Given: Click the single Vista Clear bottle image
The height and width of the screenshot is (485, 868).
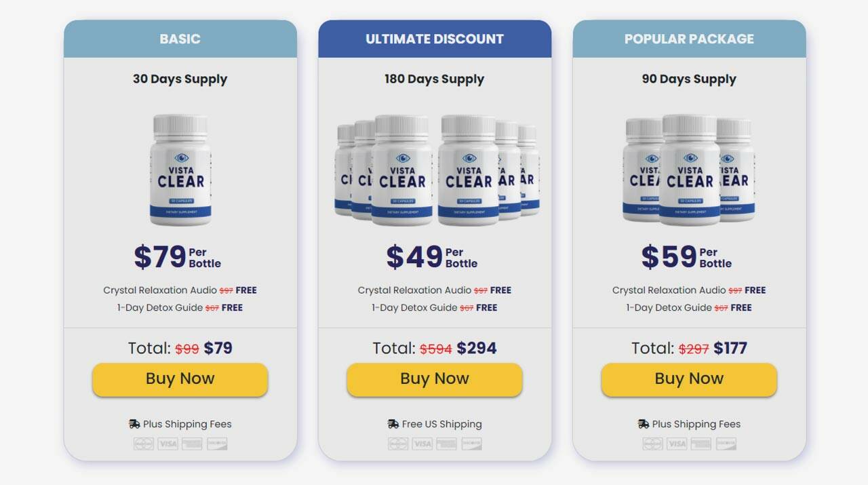Looking at the screenshot, I should click(180, 170).
